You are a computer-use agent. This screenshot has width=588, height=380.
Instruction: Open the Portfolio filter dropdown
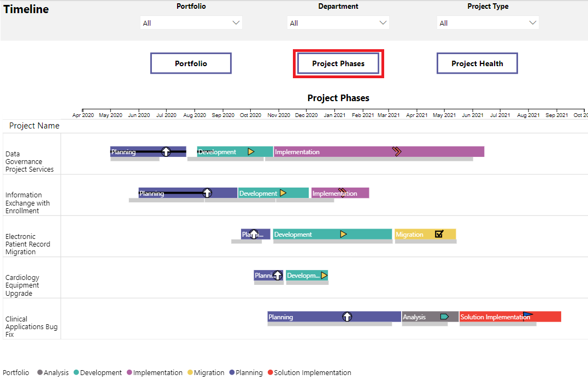[236, 22]
